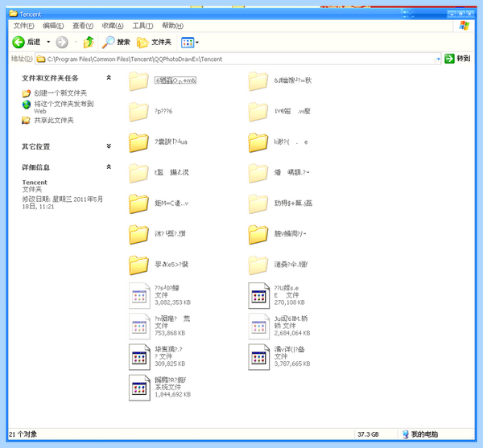Select the file sized 753,868 KB

click(159, 327)
